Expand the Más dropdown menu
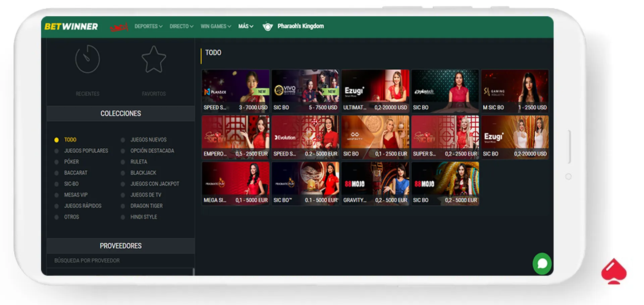Viewport: 644px width, 305px height. pyautogui.click(x=246, y=26)
